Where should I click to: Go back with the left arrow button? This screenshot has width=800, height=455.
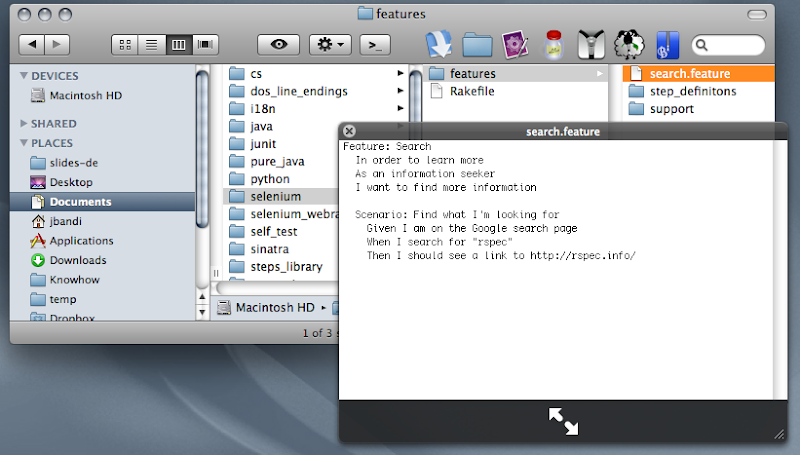coord(32,45)
